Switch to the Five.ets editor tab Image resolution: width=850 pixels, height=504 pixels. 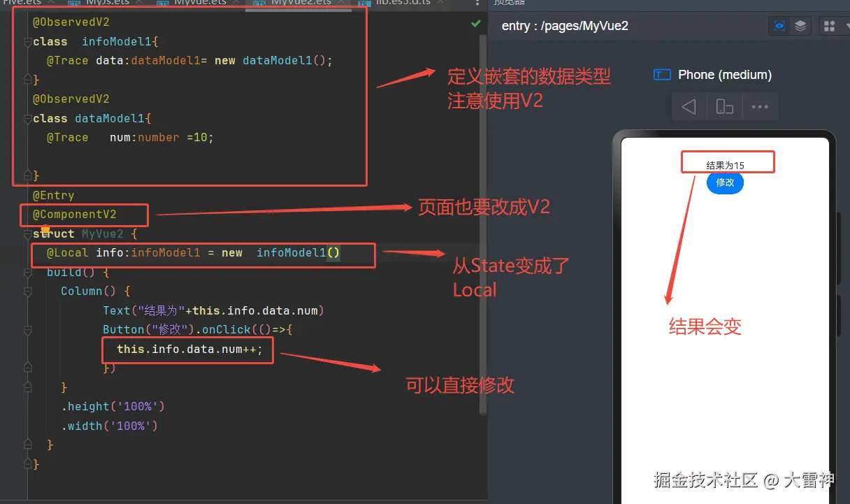pyautogui.click(x=27, y=3)
